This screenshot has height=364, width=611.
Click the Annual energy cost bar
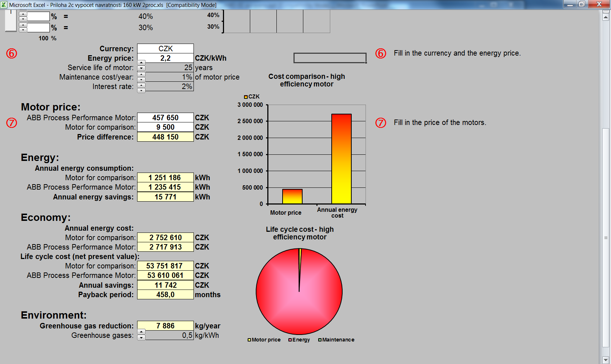342,159
